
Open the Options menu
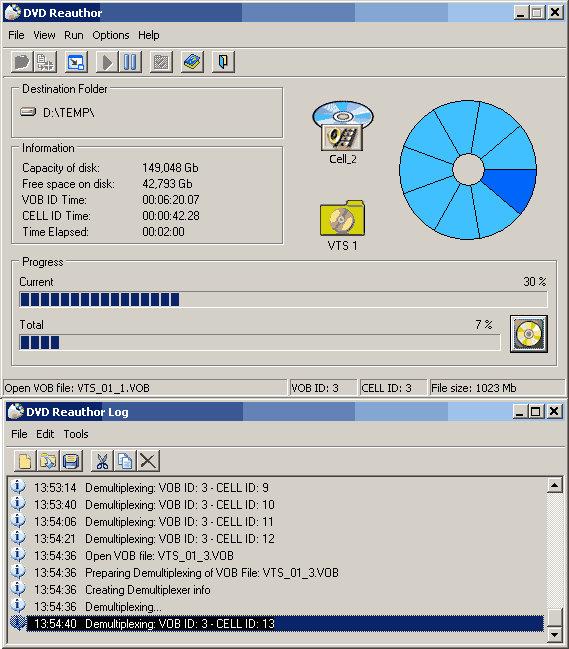click(x=110, y=35)
